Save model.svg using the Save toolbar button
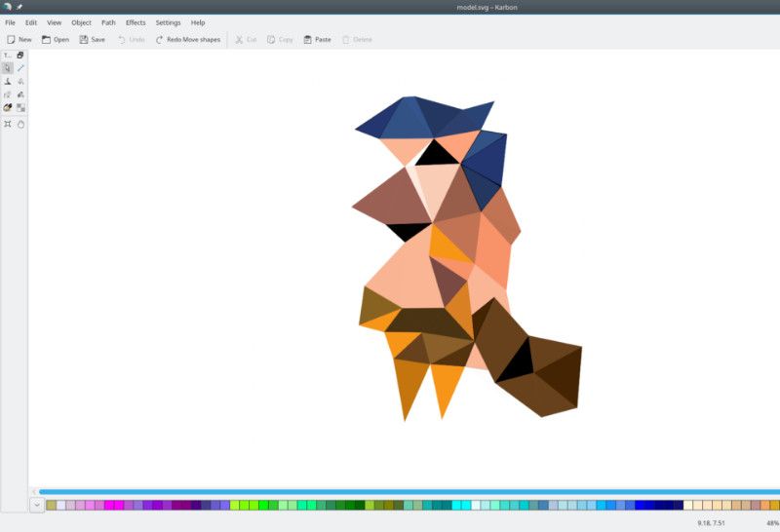 92,39
